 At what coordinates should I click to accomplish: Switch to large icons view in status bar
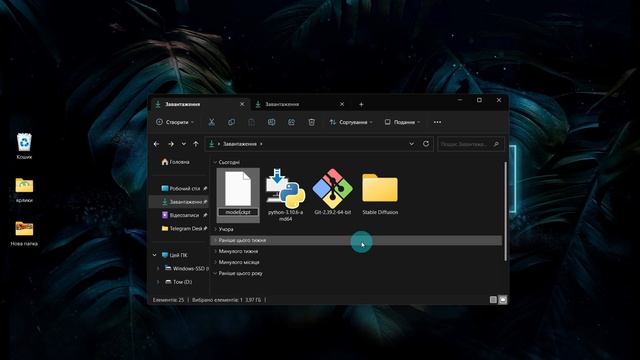pyautogui.click(x=503, y=300)
